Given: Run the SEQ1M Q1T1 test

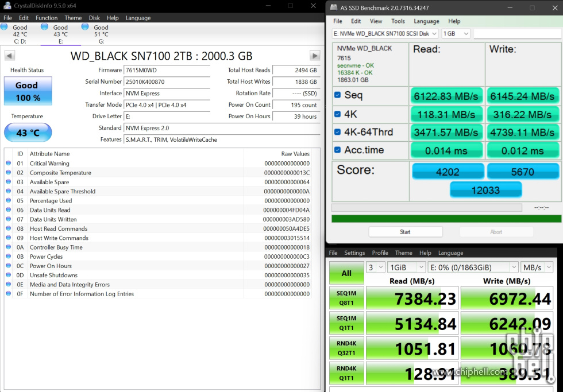Looking at the screenshot, I should click(x=346, y=323).
